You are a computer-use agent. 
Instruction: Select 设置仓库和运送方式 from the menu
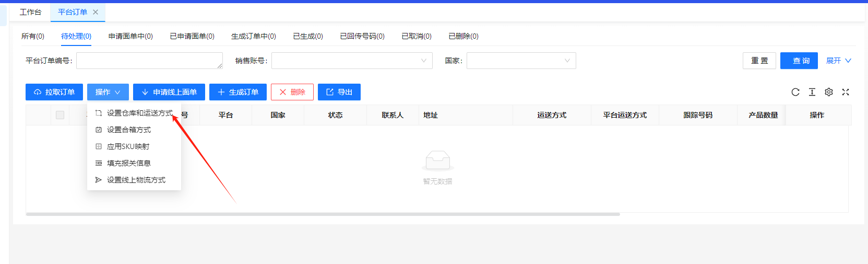click(x=139, y=113)
